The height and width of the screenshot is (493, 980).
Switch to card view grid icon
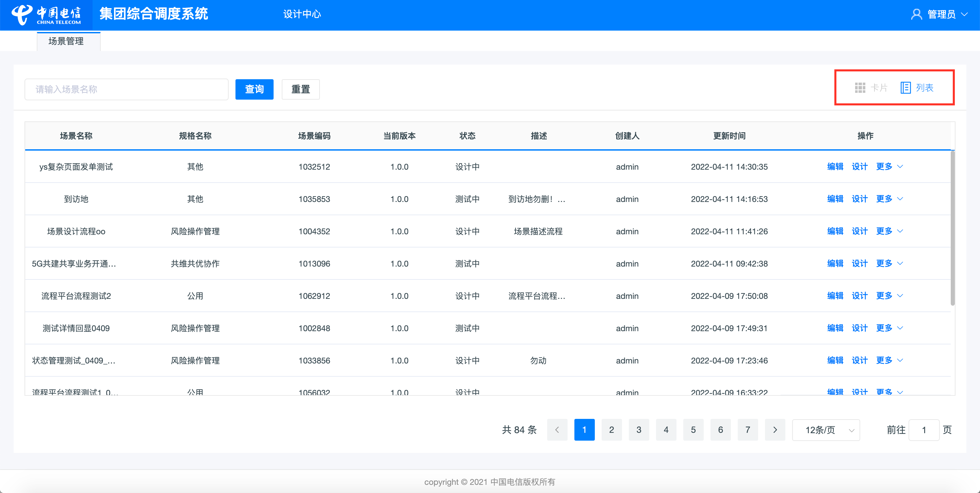tap(860, 88)
